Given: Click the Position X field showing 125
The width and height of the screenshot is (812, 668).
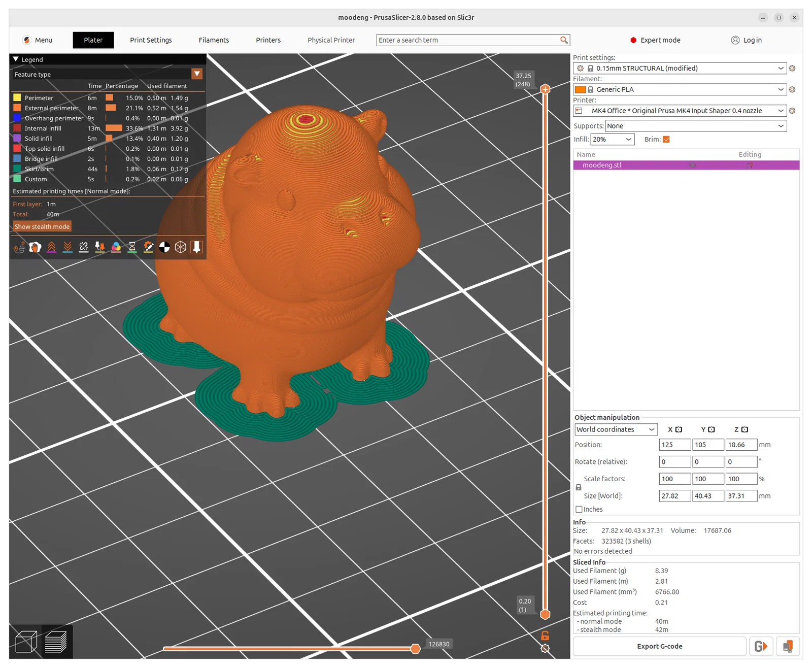Looking at the screenshot, I should click(x=674, y=445).
